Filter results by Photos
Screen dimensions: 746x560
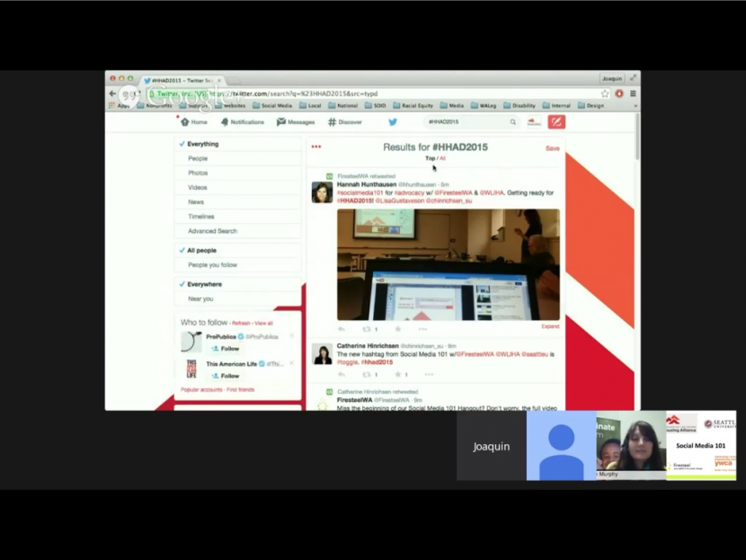238,173
